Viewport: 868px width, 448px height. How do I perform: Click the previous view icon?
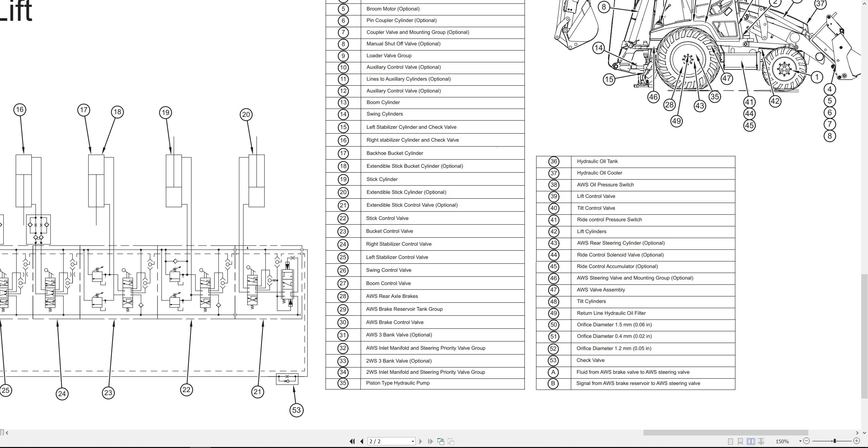point(441,441)
